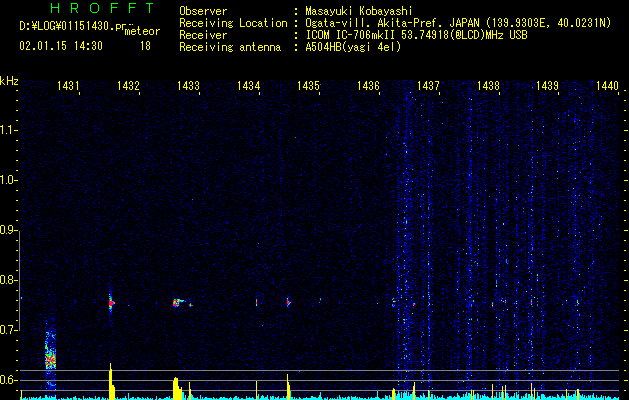Click the date stamp 02.01.15 14:30

point(61,46)
